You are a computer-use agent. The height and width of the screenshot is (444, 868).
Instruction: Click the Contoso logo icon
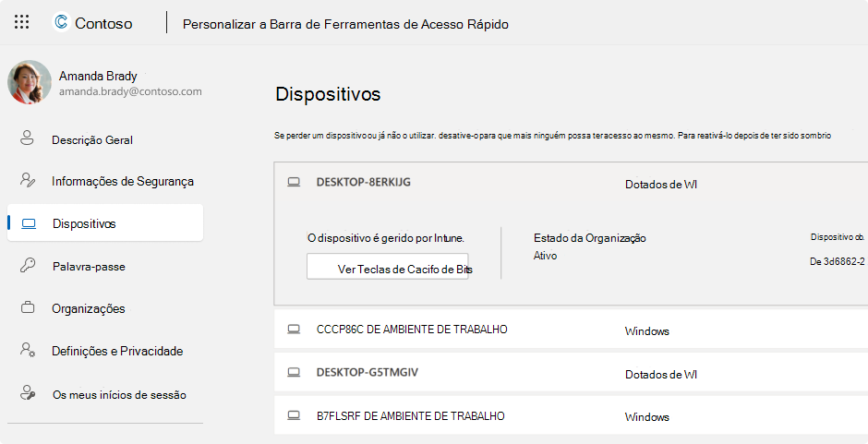click(62, 22)
